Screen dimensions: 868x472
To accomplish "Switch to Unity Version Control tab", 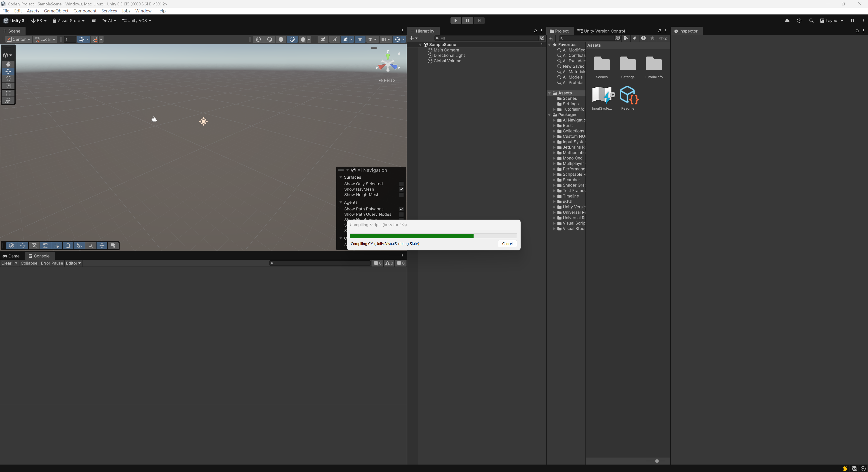I will point(601,31).
